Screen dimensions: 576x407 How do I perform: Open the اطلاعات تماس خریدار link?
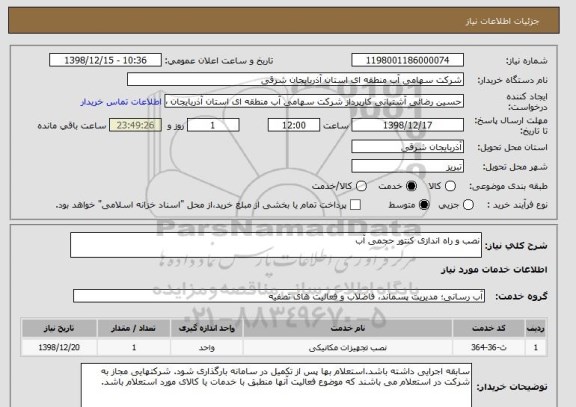121,102
